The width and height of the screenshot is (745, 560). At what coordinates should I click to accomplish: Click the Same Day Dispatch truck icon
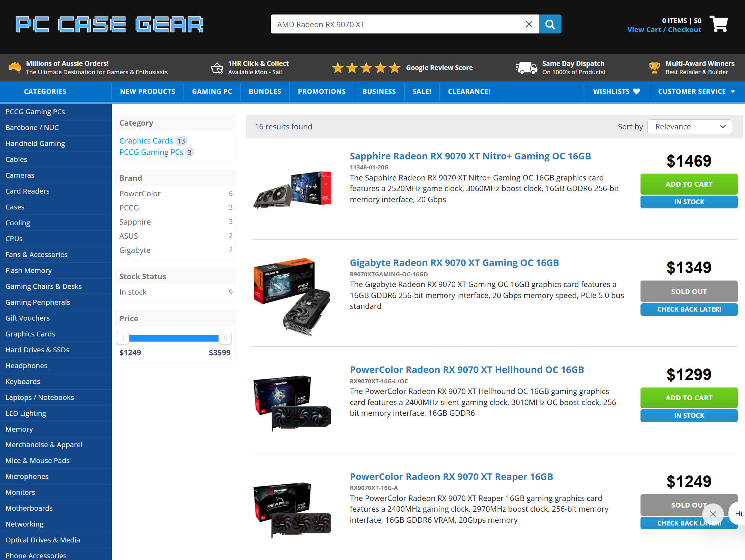526,68
